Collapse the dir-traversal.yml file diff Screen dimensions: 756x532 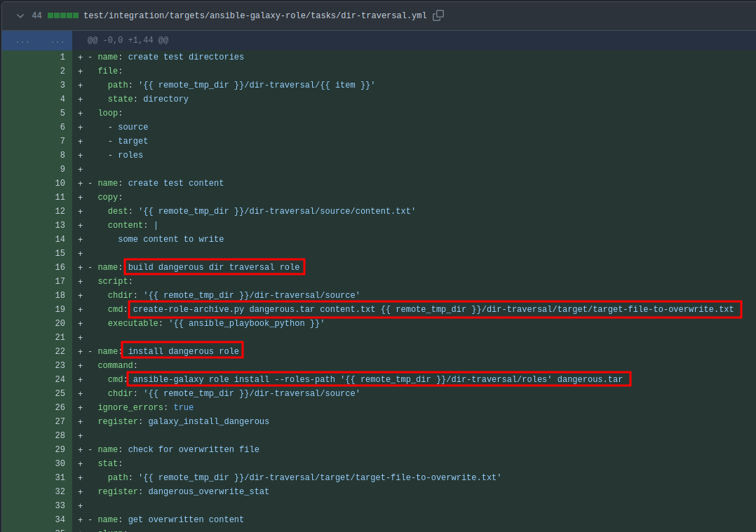(x=20, y=15)
